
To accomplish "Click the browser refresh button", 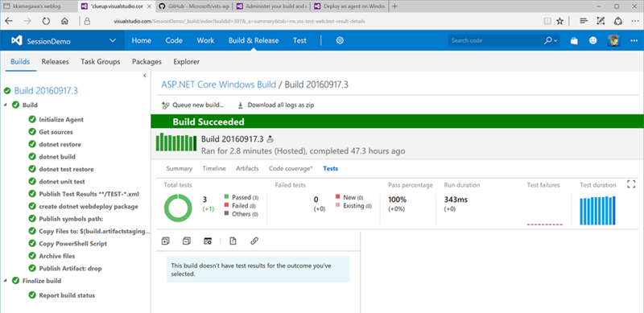I will (46, 22).
